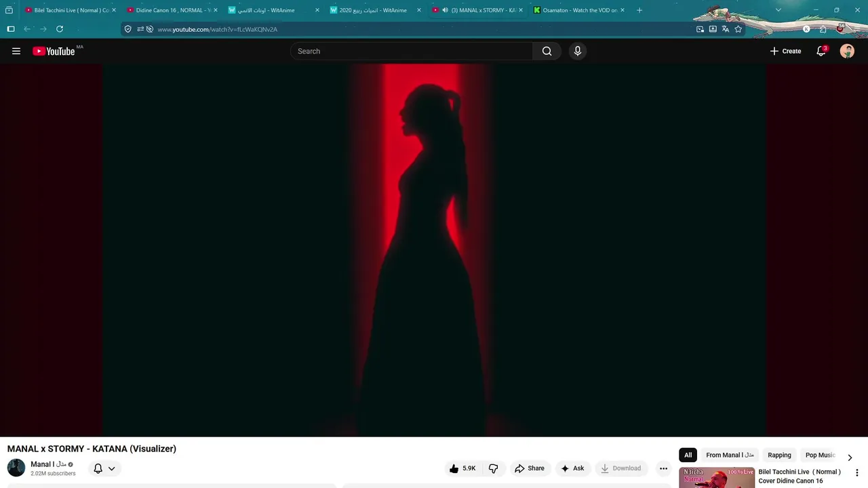Focus the YouTube search field

click(x=412, y=51)
